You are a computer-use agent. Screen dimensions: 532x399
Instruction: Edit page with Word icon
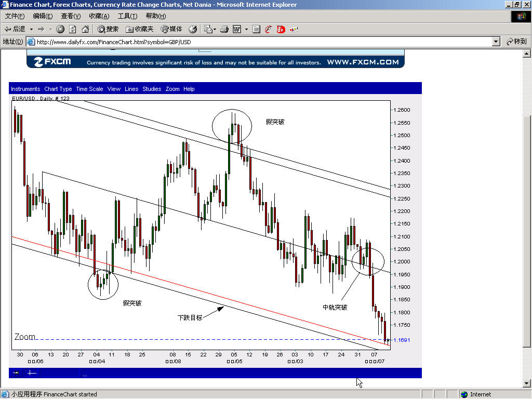pyautogui.click(x=237, y=29)
